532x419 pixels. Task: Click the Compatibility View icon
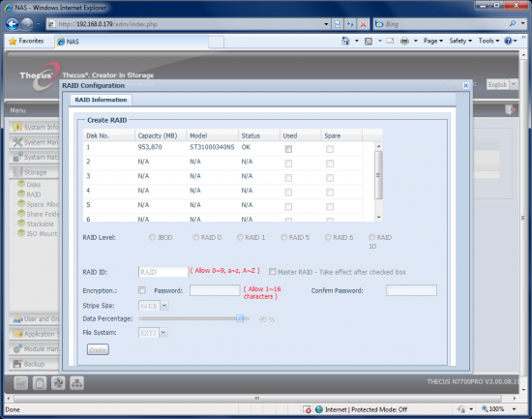[x=338, y=24]
